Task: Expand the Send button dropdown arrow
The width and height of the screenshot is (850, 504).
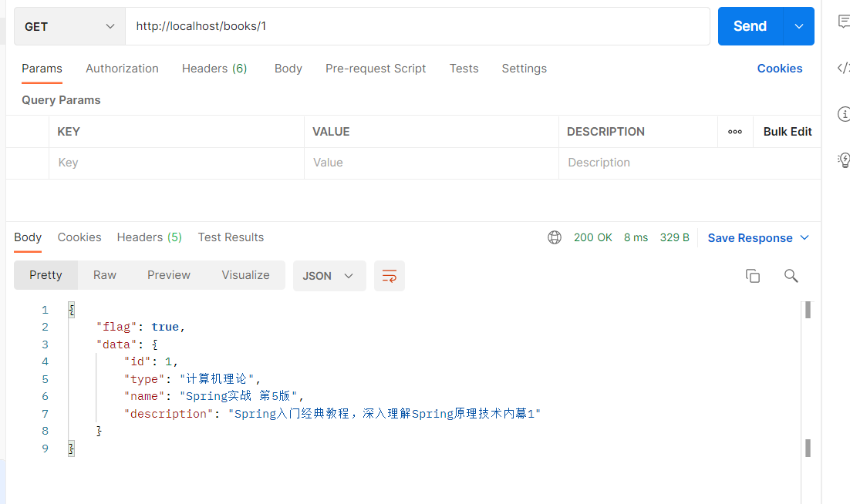Action: tap(798, 26)
